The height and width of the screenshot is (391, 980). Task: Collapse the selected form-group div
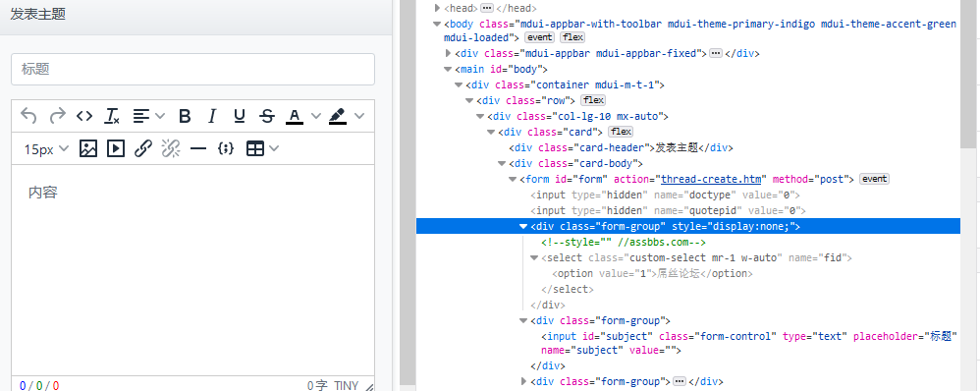[523, 227]
